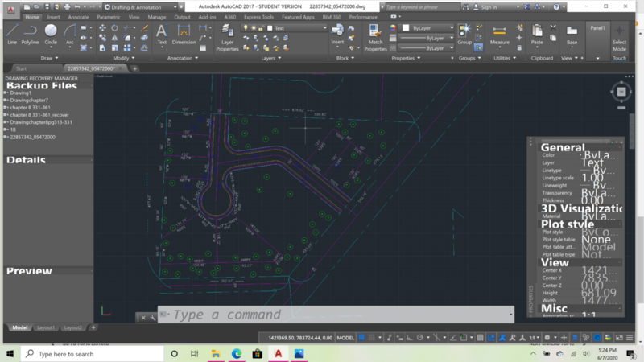Click the Match Properties tool
This screenshot has width=644, height=362.
375,38
